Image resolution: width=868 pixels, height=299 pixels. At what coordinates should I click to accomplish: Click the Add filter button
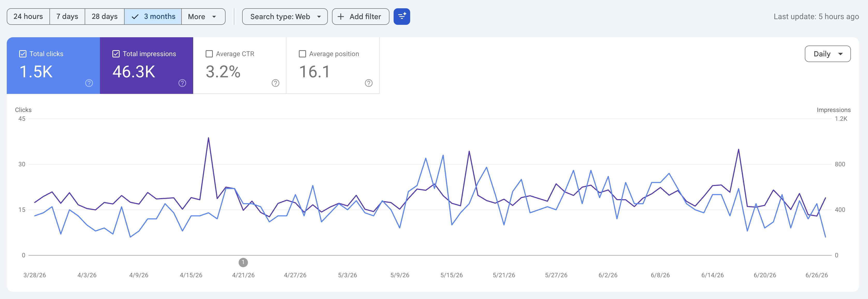click(360, 17)
